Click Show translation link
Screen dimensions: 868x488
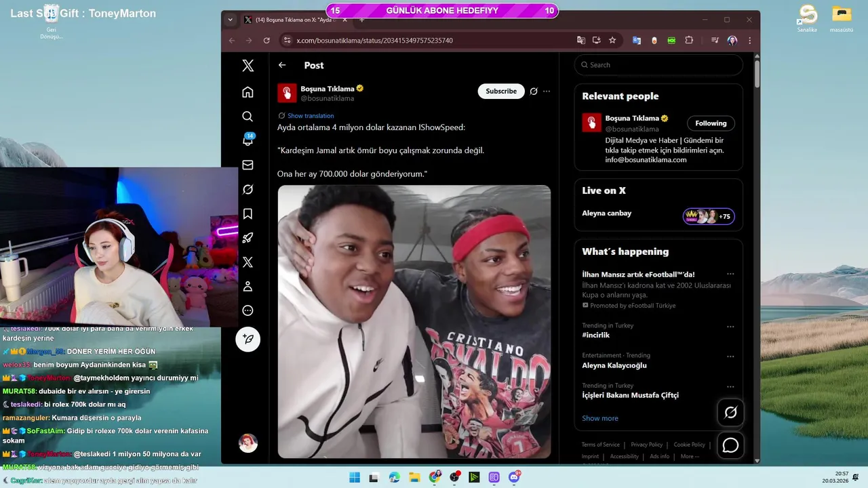pos(311,116)
